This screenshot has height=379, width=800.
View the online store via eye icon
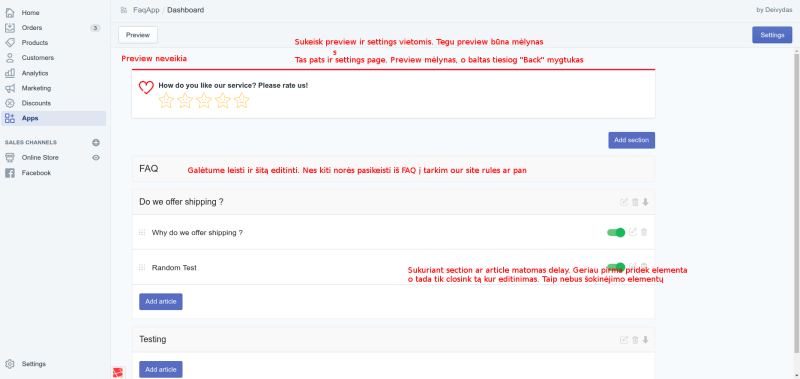pos(96,158)
